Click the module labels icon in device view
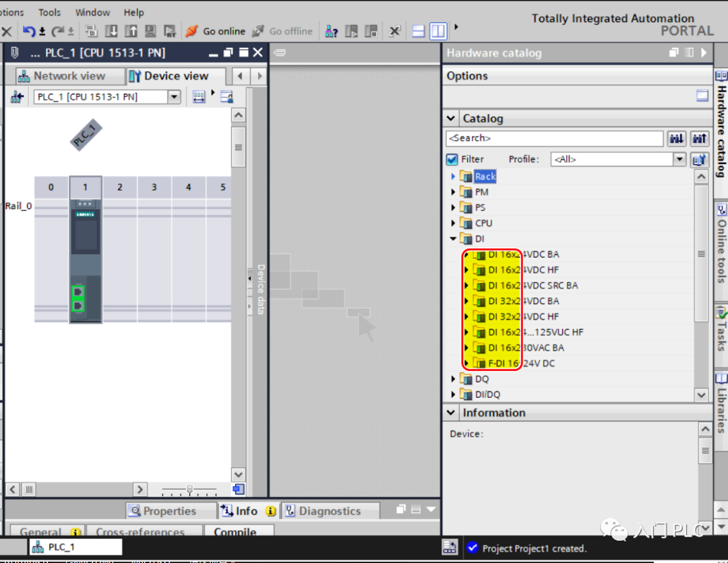The height and width of the screenshot is (563, 728). tap(226, 96)
